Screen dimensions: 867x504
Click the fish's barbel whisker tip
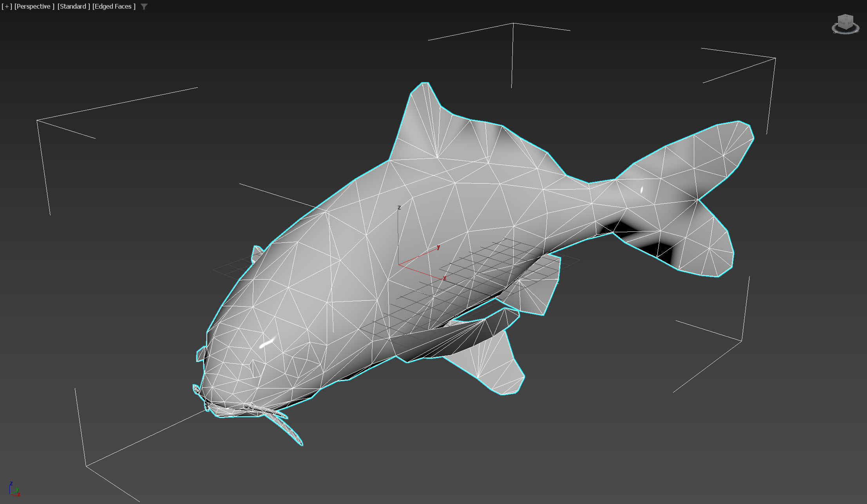301,443
